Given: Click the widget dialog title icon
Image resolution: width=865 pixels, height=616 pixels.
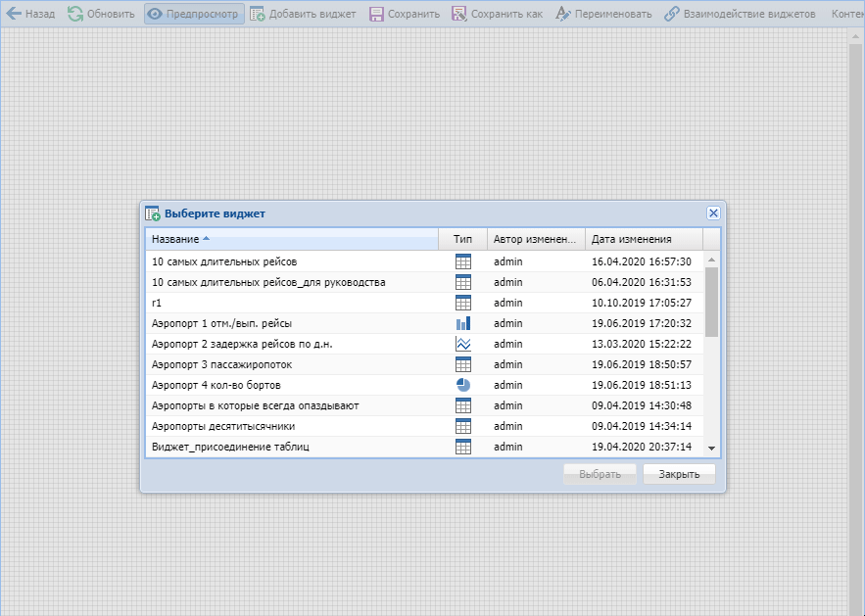Looking at the screenshot, I should pos(152,213).
